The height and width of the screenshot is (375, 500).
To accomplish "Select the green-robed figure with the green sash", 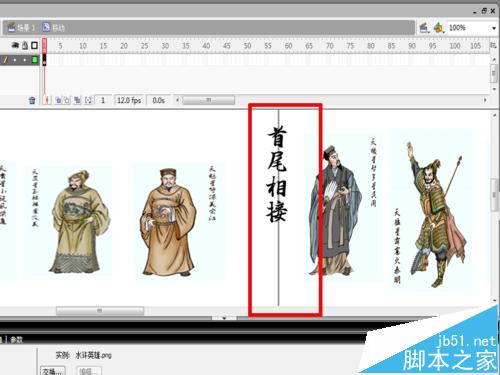I will tap(80, 222).
